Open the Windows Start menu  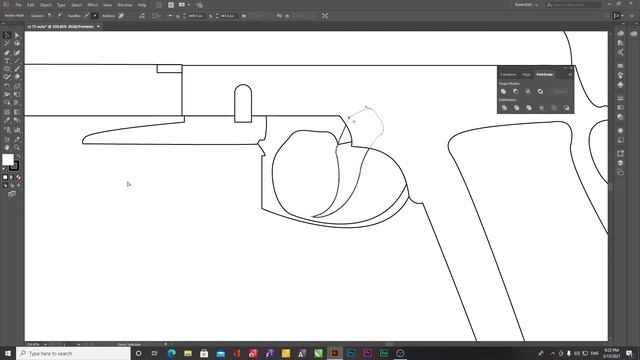tap(8, 353)
